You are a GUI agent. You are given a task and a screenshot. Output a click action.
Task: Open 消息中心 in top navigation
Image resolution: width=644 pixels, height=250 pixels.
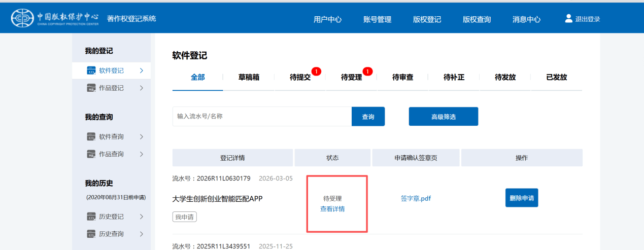[x=526, y=19]
